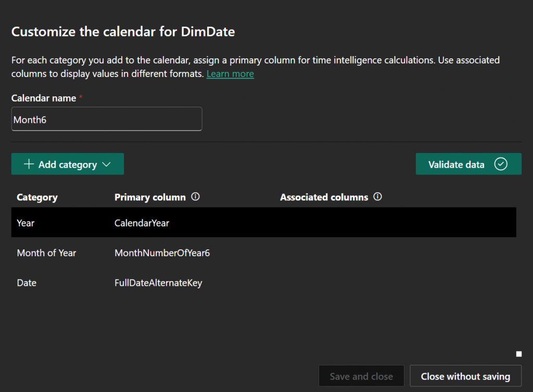Click the CalendarYear primary column value
The image size is (533, 392).
pyautogui.click(x=142, y=223)
